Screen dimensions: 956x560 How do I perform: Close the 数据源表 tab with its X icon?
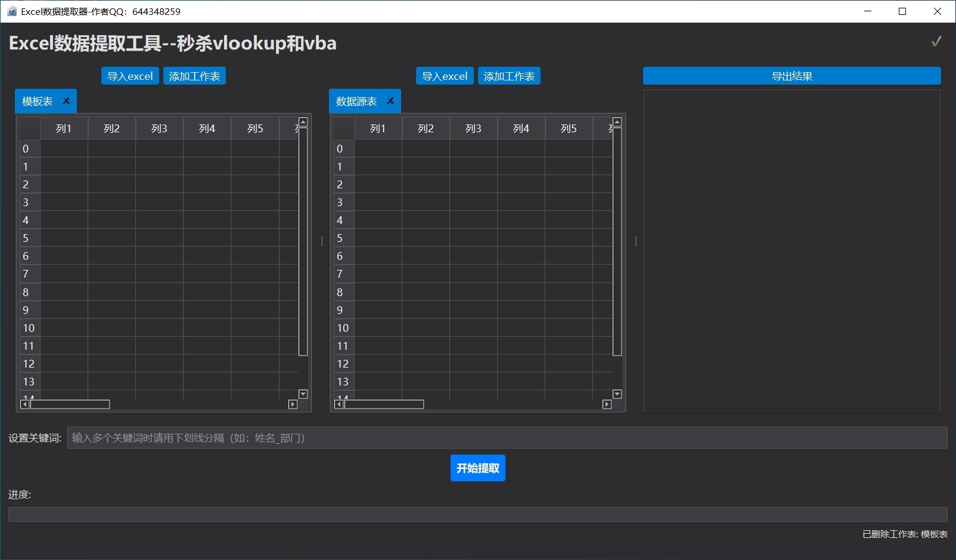point(390,101)
